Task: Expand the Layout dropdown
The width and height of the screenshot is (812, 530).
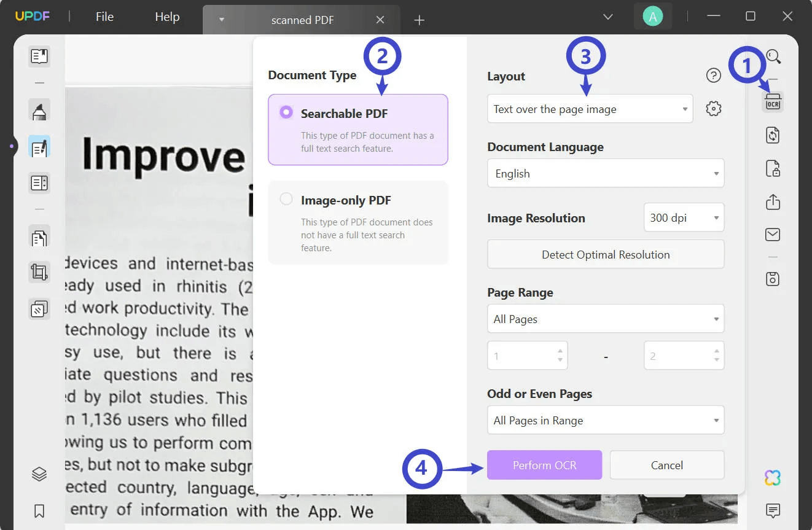Action: pyautogui.click(x=590, y=109)
